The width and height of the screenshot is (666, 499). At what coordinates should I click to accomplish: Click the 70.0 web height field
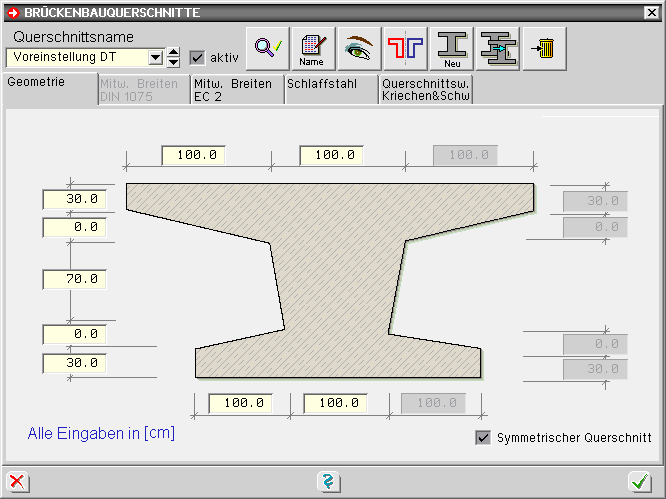tap(74, 280)
